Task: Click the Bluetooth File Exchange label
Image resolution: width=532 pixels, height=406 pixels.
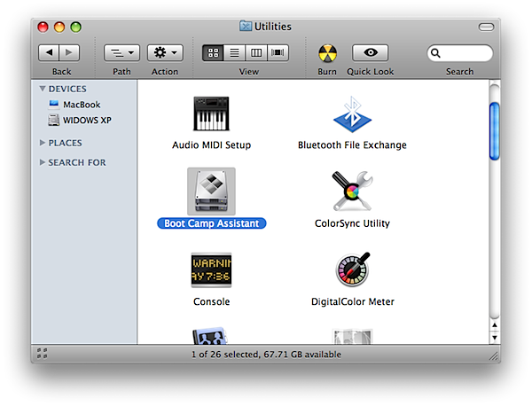Action: (x=352, y=145)
